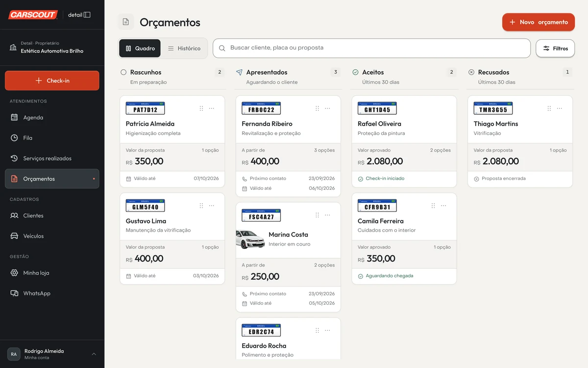Viewport: 588px width, 368px height.
Task: Click the GHT1D45 license plate
Action: (x=377, y=108)
